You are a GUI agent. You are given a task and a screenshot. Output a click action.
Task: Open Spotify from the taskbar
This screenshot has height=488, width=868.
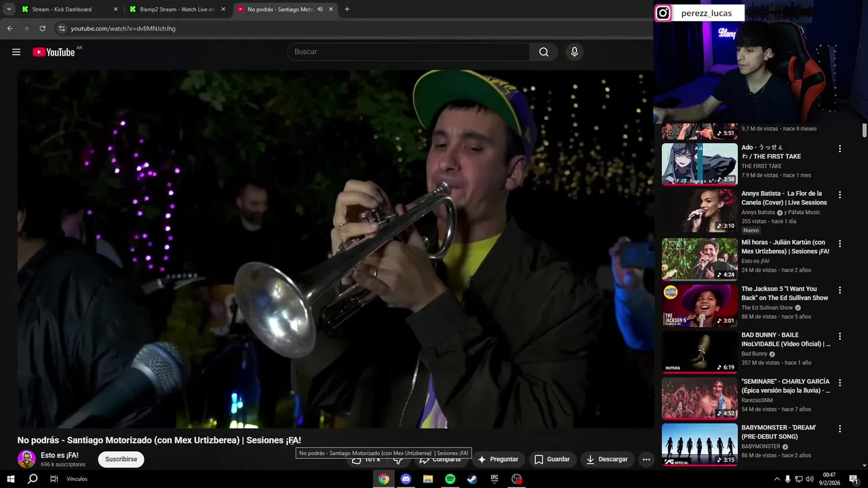point(450,479)
